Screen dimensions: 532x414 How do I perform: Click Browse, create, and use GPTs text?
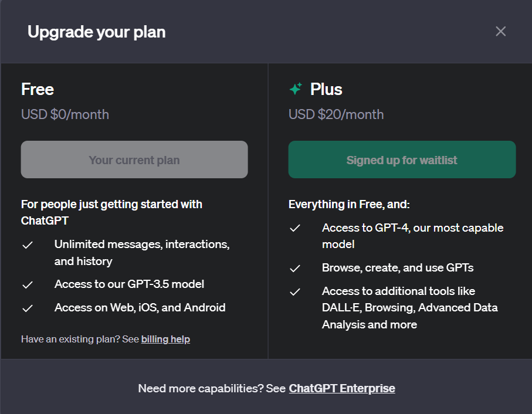[x=398, y=268]
